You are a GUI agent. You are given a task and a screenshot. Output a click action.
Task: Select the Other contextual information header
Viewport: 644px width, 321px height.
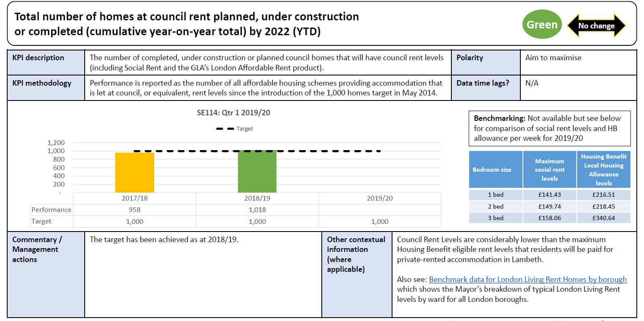point(356,254)
